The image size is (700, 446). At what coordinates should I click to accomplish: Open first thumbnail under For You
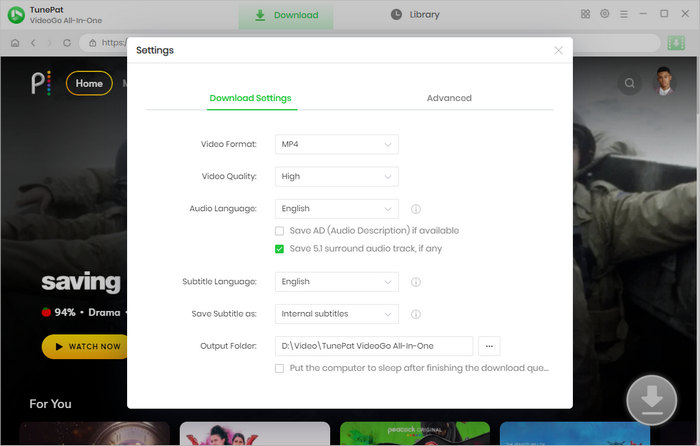94,433
